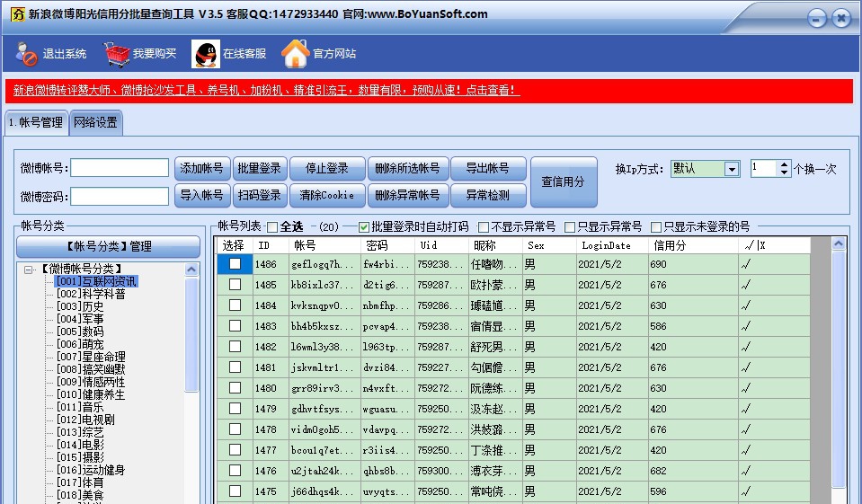Click the 停止登录 button
Screen dimensions: 862x504
click(x=327, y=168)
